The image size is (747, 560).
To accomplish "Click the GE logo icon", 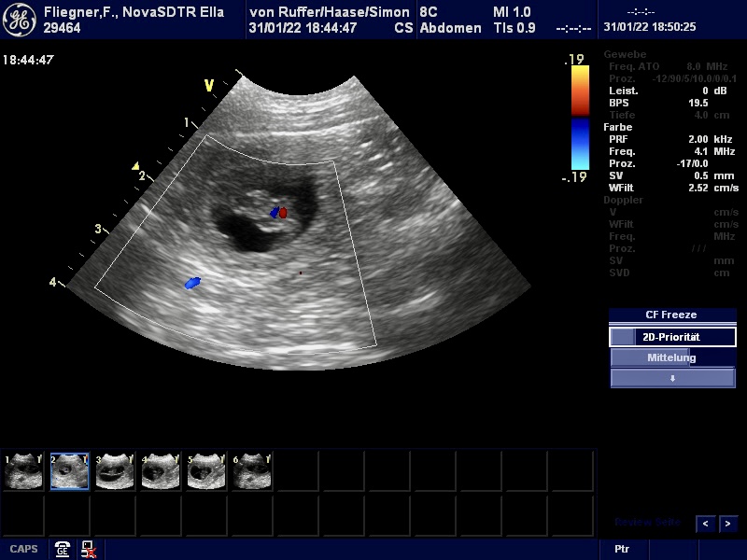I will tap(20, 20).
